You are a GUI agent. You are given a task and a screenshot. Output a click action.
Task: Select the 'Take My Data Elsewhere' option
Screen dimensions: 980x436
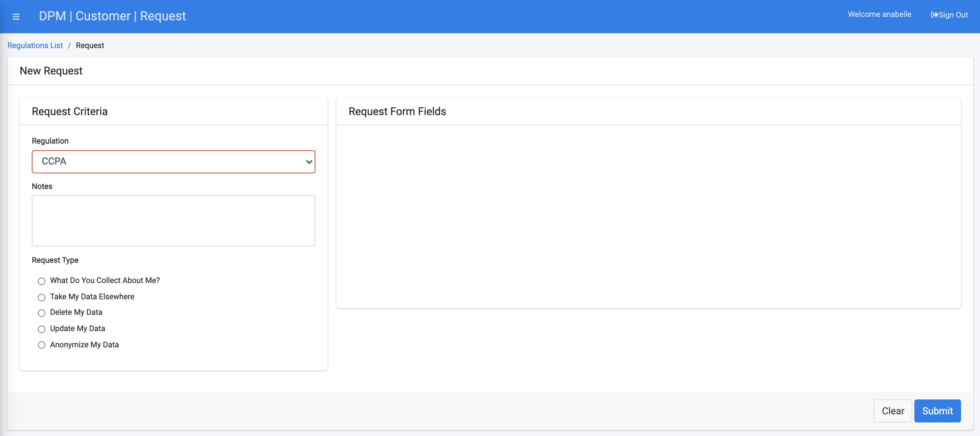[42, 297]
